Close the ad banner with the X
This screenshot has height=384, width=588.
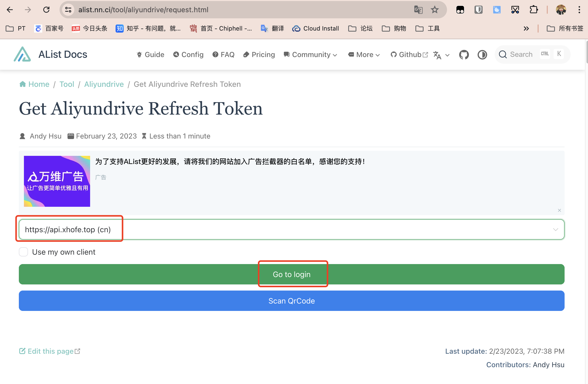pyautogui.click(x=559, y=210)
